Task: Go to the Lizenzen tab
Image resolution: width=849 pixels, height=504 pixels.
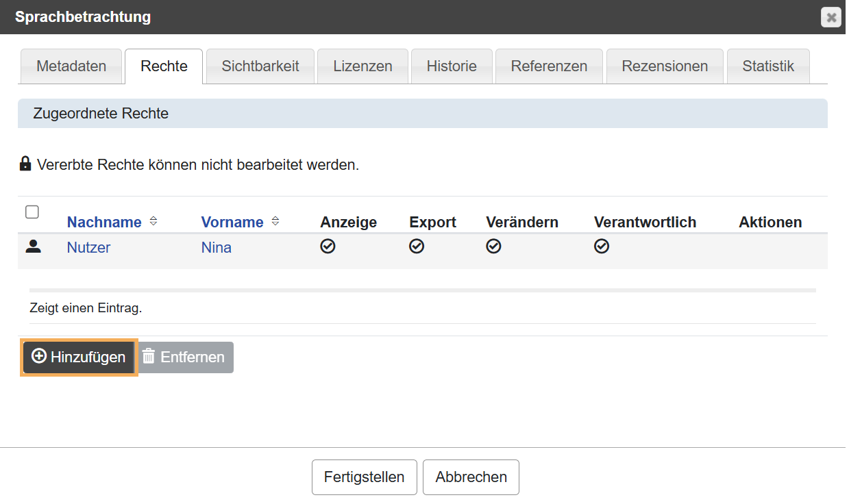Action: (x=362, y=66)
